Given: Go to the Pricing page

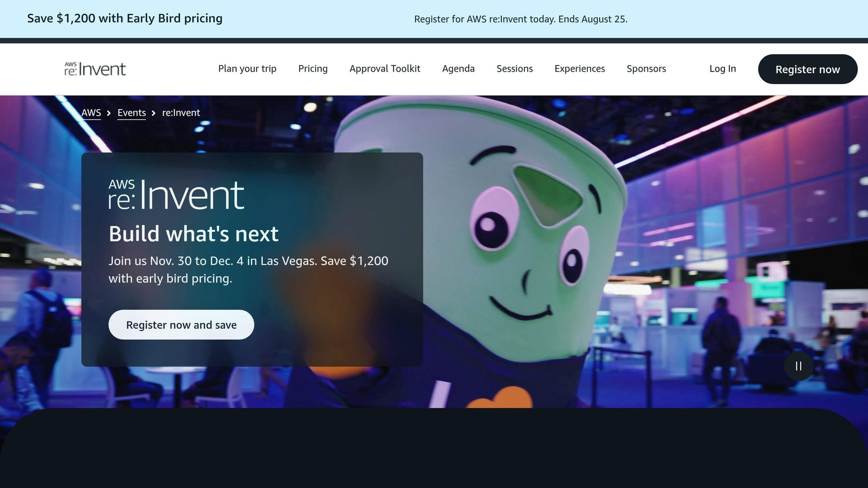Looking at the screenshot, I should pos(313,69).
